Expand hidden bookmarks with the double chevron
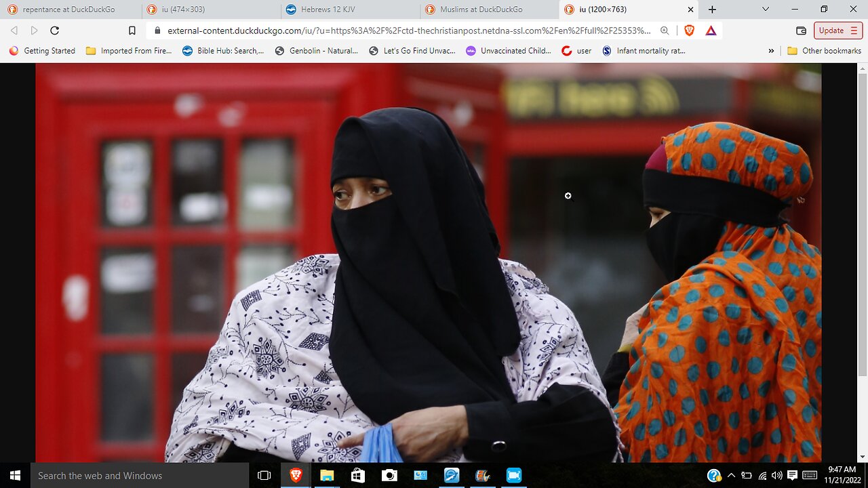This screenshot has width=868, height=488. (x=771, y=51)
